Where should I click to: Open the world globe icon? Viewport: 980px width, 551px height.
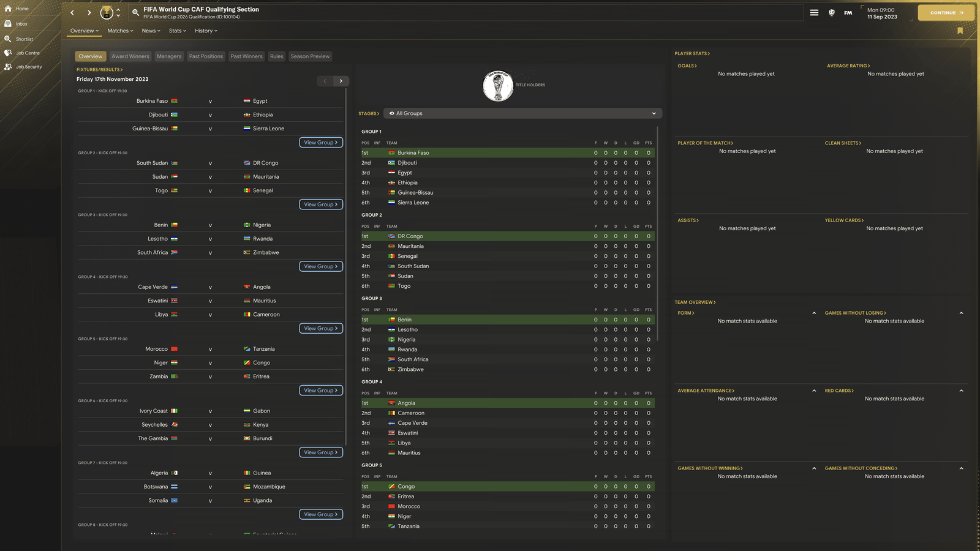[831, 12]
